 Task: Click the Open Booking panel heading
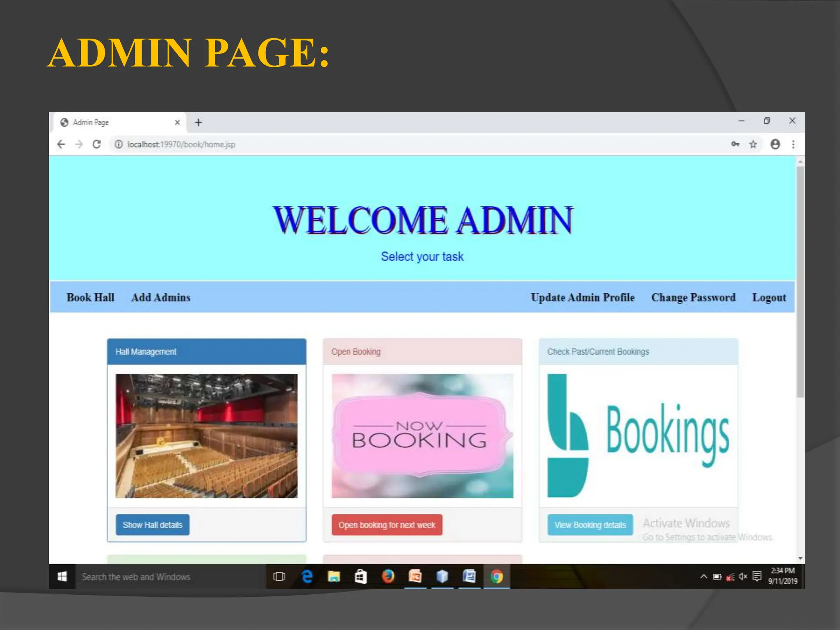click(x=422, y=352)
